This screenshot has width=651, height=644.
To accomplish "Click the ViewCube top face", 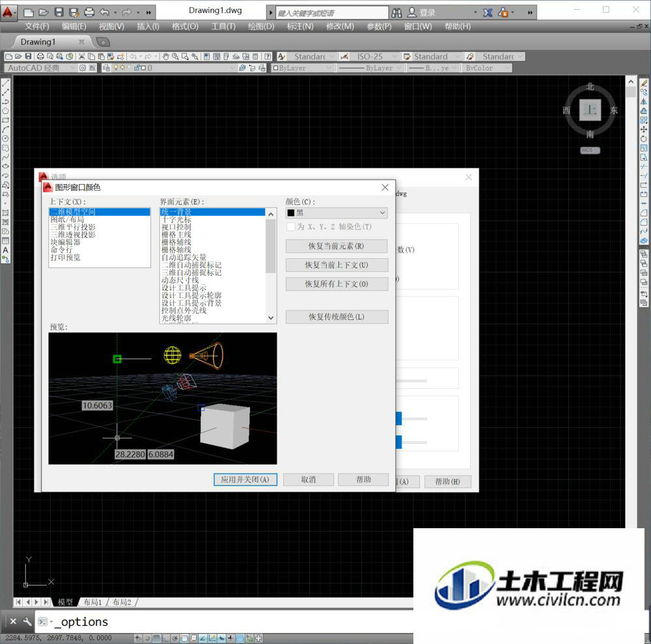I will click(x=590, y=110).
